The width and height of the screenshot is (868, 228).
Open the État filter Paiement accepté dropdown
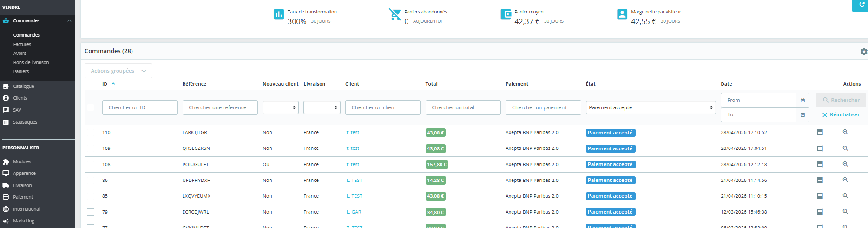[x=651, y=107]
